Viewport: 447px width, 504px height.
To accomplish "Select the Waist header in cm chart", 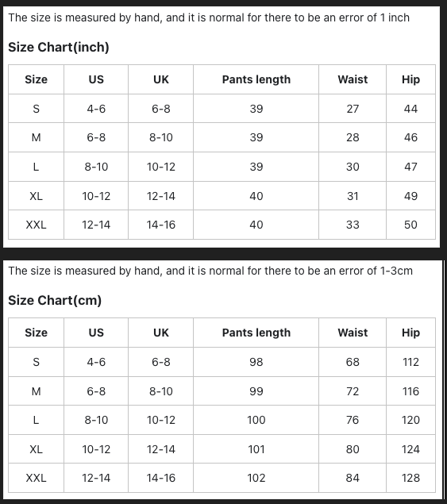I will (353, 333).
